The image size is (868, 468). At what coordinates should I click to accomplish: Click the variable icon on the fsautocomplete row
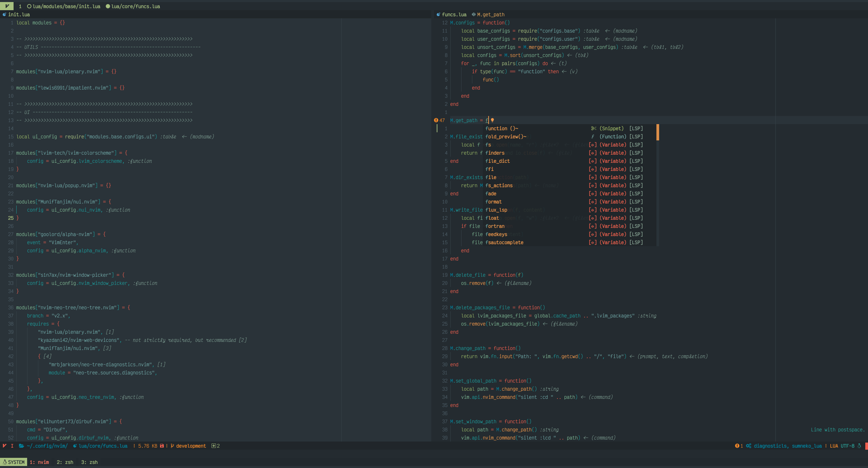(x=593, y=242)
